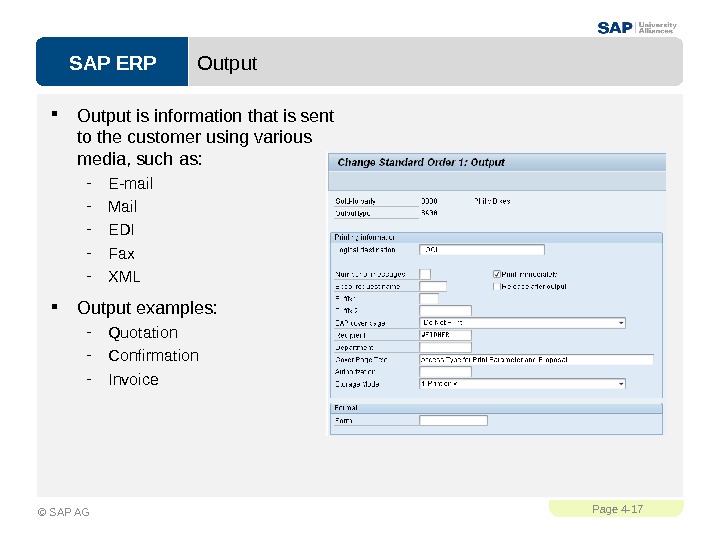720x540 pixels.
Task: Click the Logical destination input field
Action: coord(482,250)
